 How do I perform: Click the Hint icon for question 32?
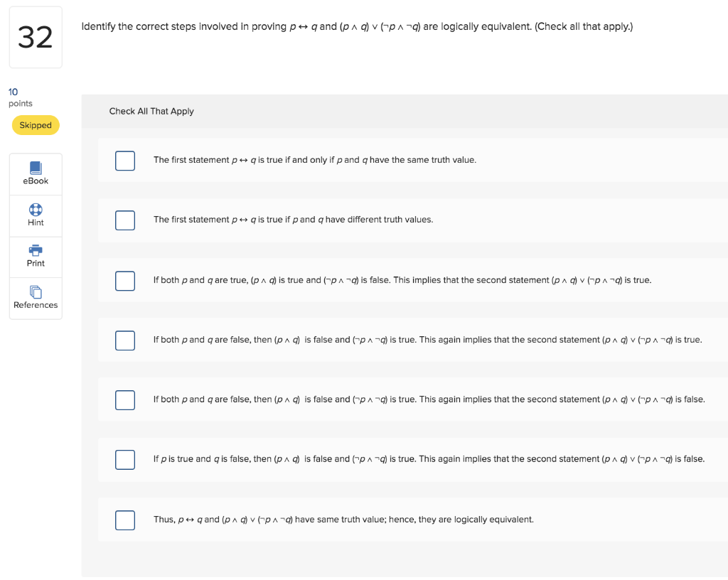point(36,215)
